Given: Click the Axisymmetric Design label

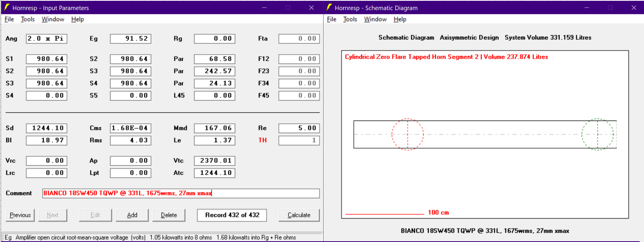Looking at the screenshot, I should (469, 38).
